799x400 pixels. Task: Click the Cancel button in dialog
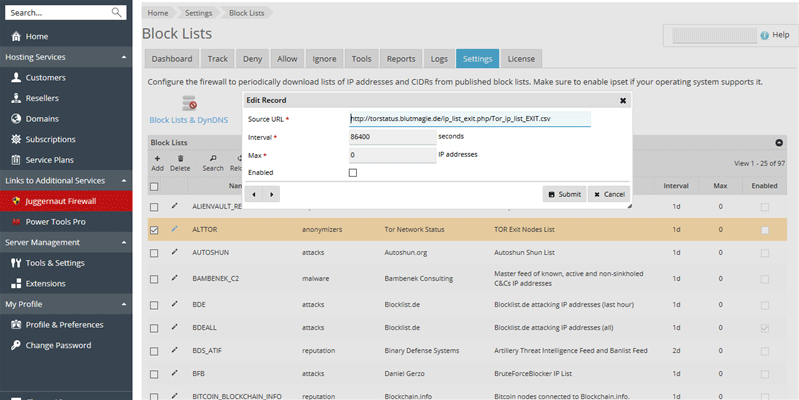pyautogui.click(x=608, y=194)
